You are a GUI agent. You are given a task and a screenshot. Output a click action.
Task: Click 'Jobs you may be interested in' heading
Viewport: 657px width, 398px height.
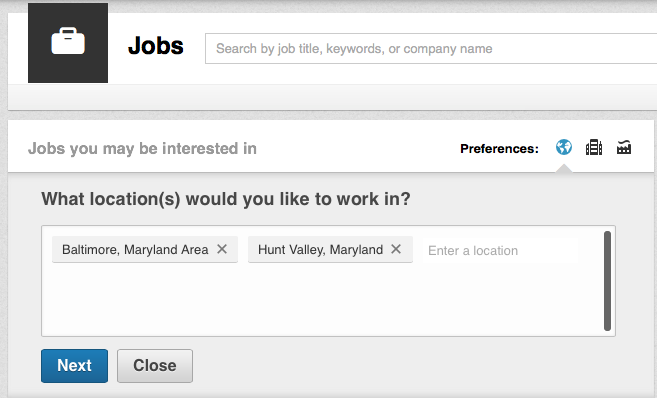pyautogui.click(x=142, y=148)
